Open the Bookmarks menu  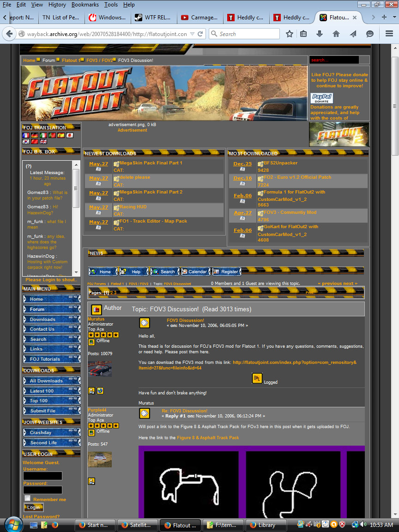85,5
